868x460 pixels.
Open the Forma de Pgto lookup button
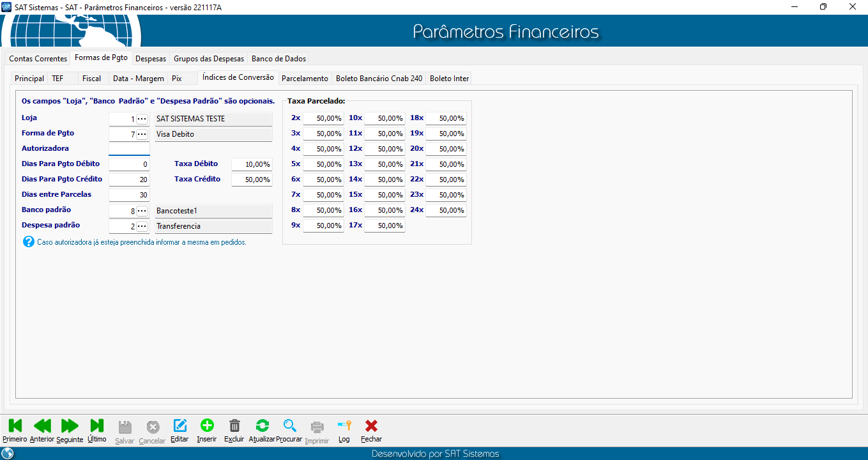142,134
